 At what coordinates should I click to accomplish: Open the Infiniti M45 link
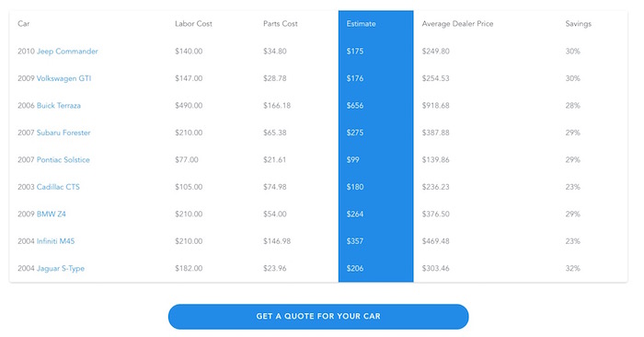pos(56,241)
